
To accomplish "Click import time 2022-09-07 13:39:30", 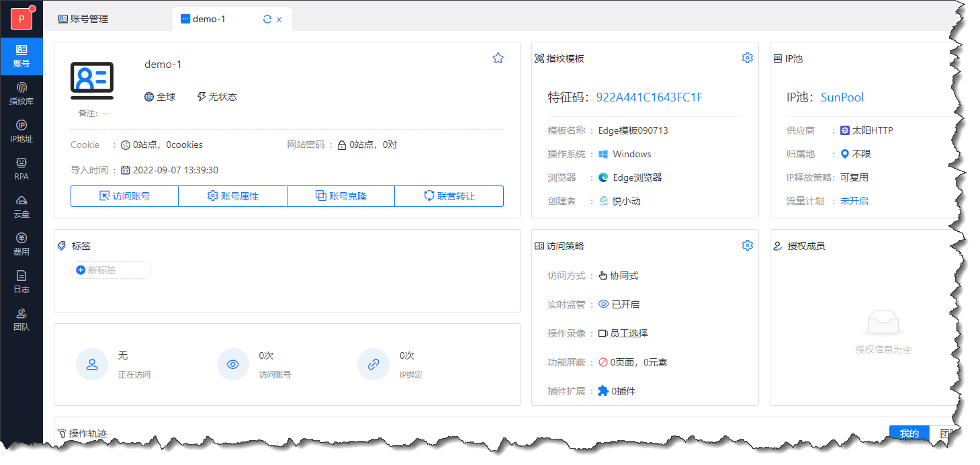I will point(175,170).
